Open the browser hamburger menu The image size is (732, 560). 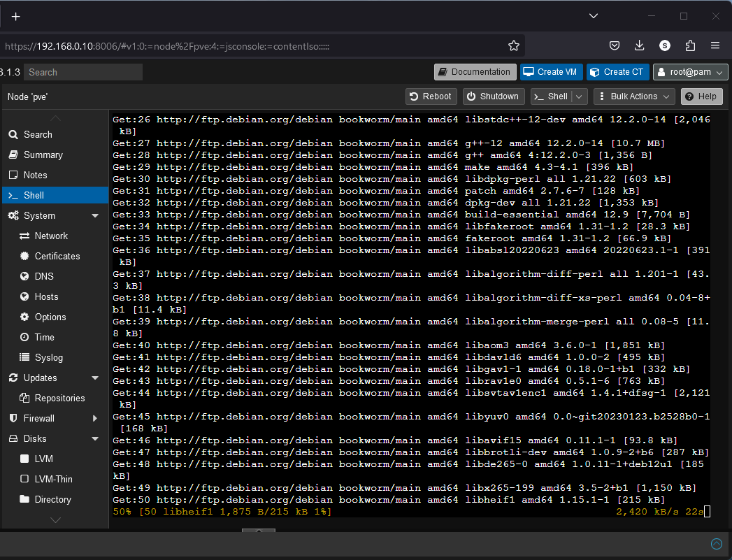[x=715, y=45]
